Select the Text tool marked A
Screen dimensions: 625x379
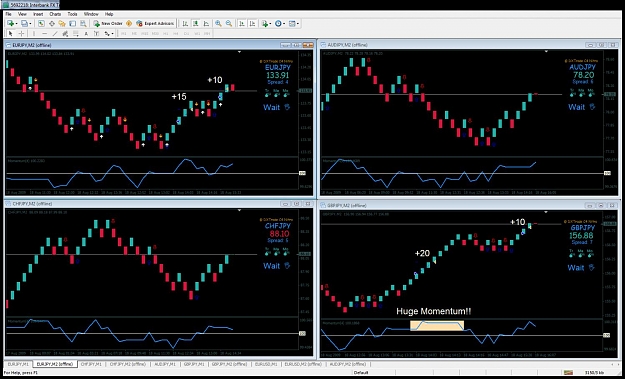[86, 33]
